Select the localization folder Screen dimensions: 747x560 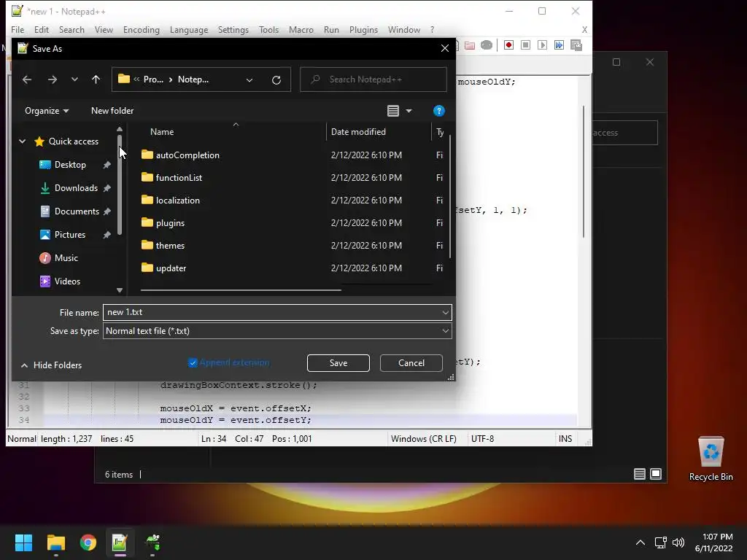coord(178,201)
